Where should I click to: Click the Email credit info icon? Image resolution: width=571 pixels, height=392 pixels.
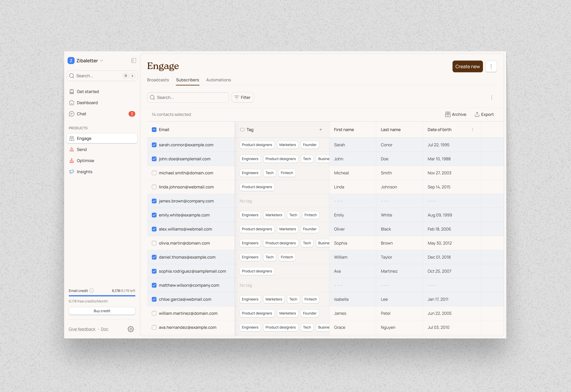coord(92,290)
